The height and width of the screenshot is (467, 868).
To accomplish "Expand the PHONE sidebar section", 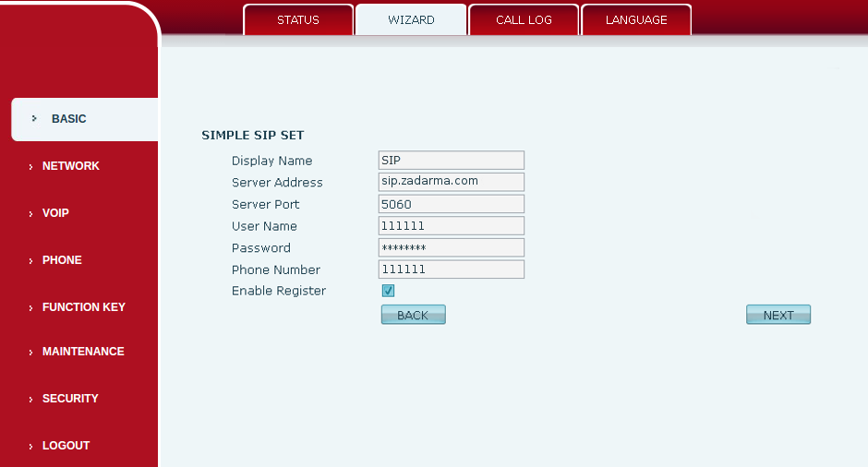I will tap(62, 260).
